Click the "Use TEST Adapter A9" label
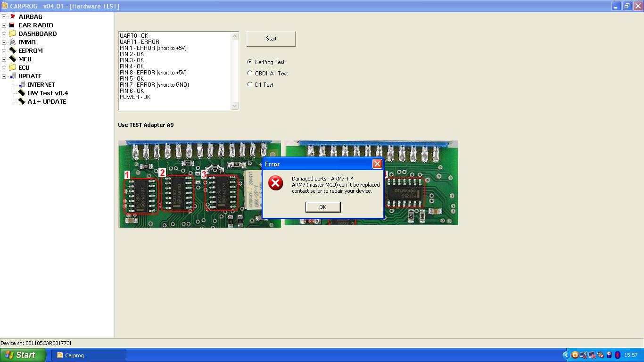This screenshot has height=362, width=644. [x=146, y=125]
